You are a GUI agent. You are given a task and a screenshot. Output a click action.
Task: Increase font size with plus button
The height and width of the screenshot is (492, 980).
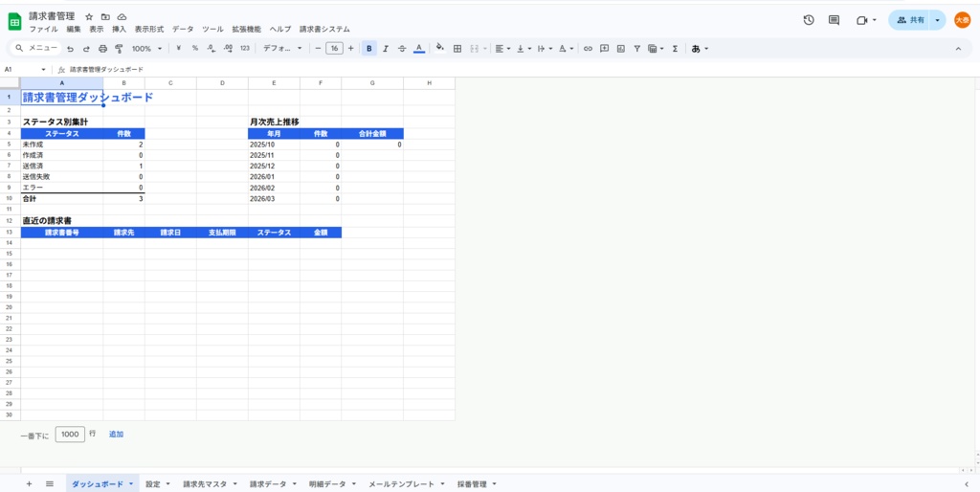pos(350,48)
